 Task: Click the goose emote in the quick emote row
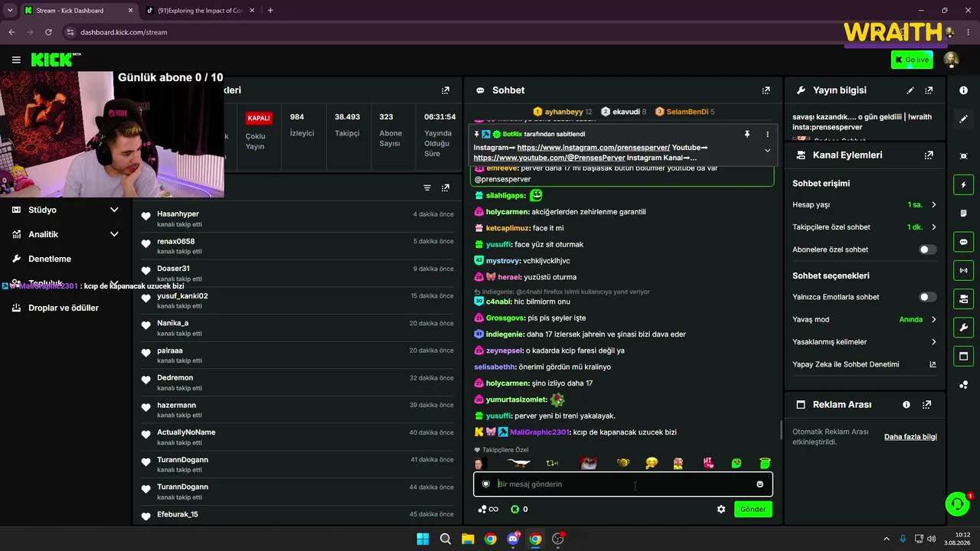pyautogui.click(x=518, y=463)
